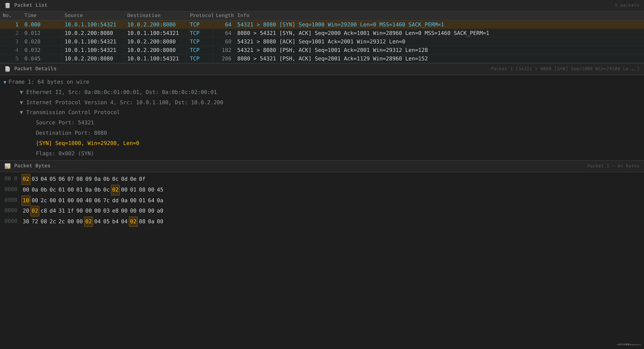This screenshot has width=644, height=349.
Task: Select Flags: 0x002 (SYN) line
Action: (x=65, y=153)
